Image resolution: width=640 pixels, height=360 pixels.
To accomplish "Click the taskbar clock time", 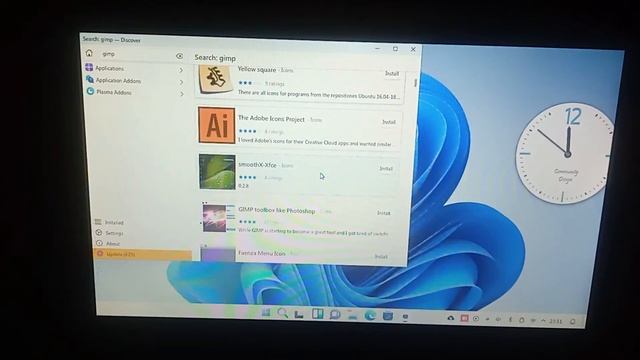I will [555, 321].
